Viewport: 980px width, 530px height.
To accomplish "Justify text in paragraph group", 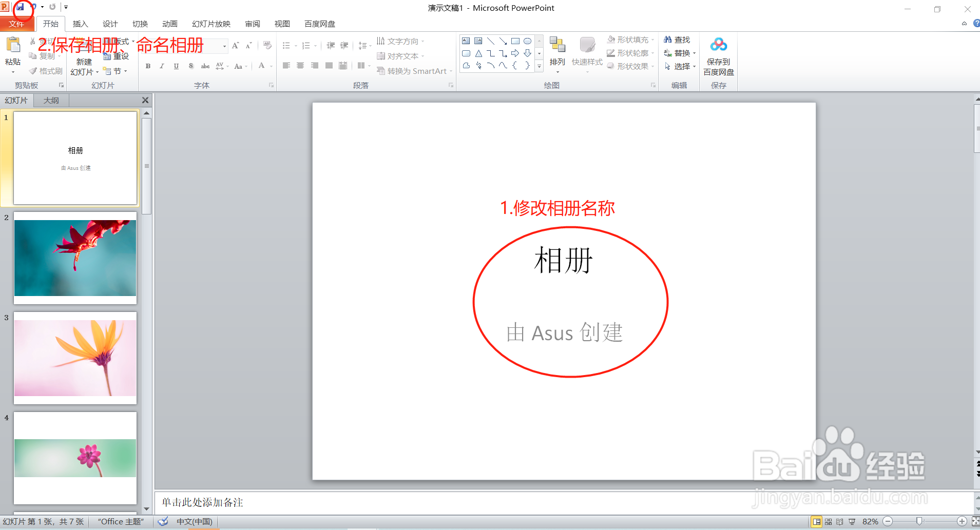I will 329,66.
